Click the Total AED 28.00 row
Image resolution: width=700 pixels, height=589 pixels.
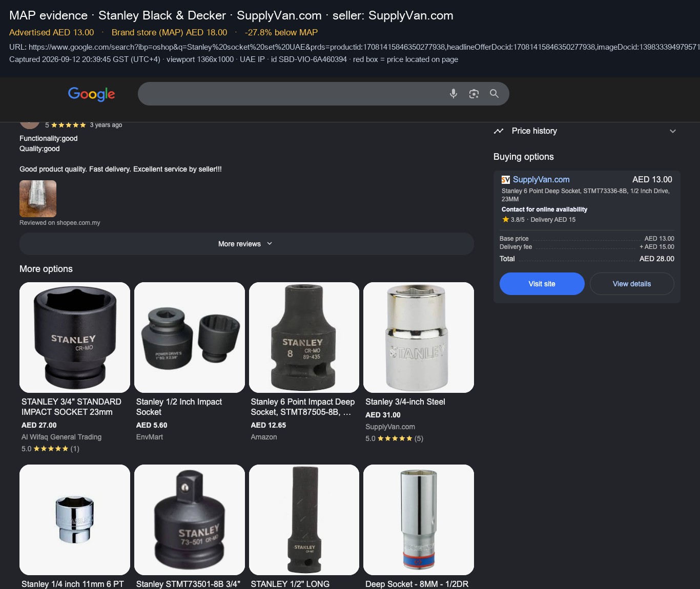coord(587,259)
